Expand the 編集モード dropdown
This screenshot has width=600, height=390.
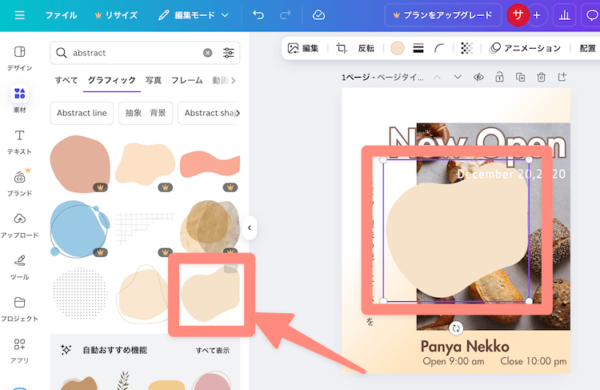click(193, 15)
